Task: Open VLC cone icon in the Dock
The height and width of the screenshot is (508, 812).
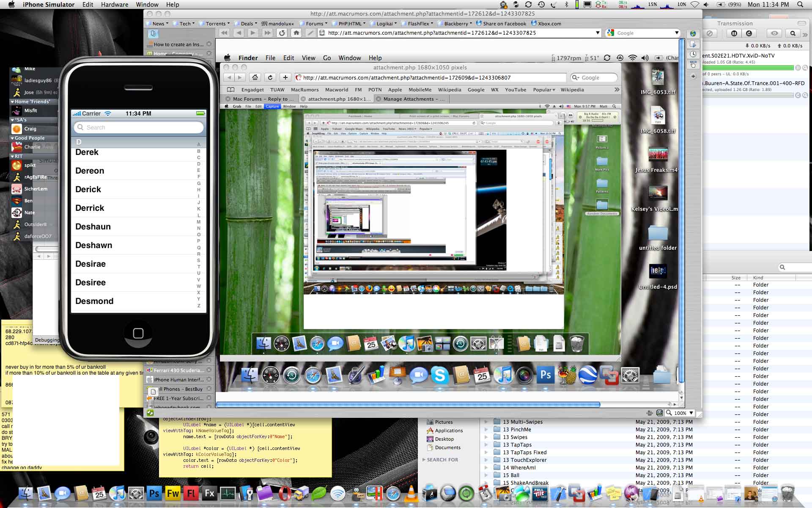Action: click(x=411, y=494)
